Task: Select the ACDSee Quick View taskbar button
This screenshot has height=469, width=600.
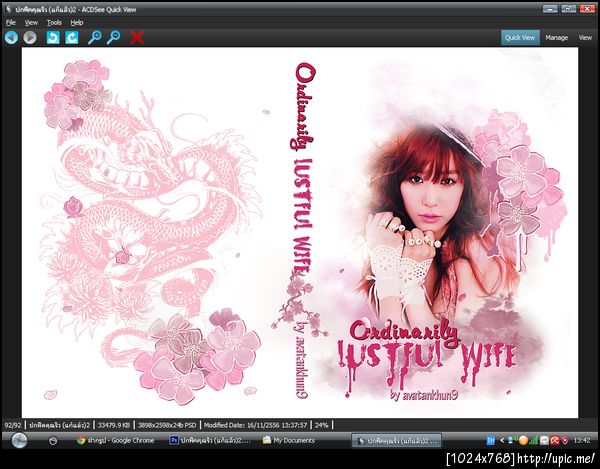Action: (x=396, y=440)
